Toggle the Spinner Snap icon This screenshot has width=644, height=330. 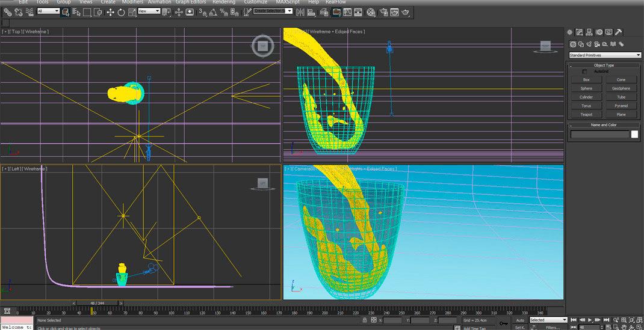pos(234,12)
